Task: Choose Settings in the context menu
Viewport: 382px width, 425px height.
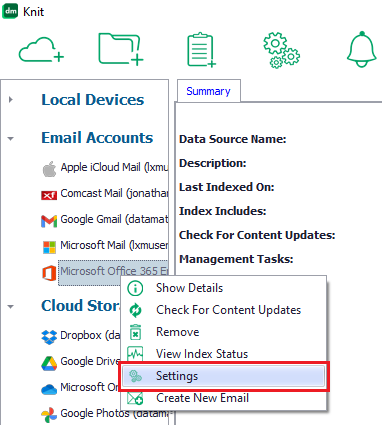Action: [223, 376]
